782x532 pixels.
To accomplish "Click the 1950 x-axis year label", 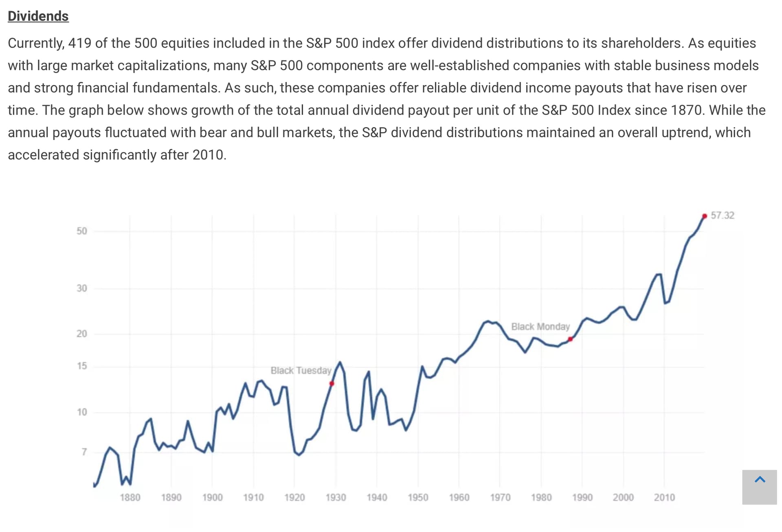I will [418, 497].
